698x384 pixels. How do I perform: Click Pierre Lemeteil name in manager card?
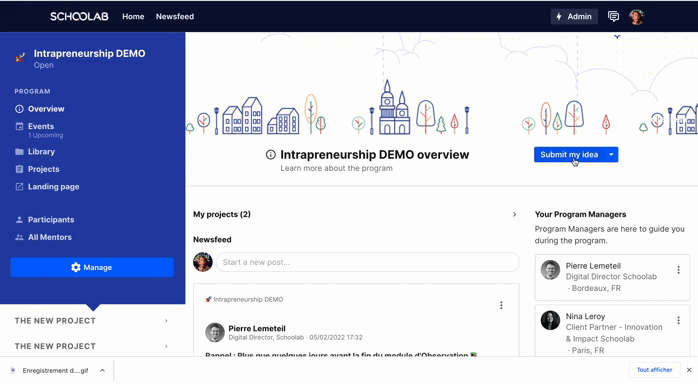click(x=593, y=266)
